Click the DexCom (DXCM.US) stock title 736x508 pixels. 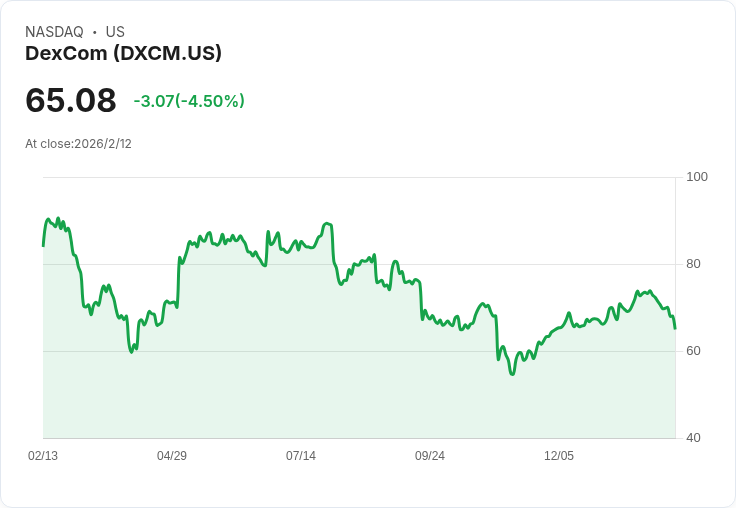coord(123,53)
